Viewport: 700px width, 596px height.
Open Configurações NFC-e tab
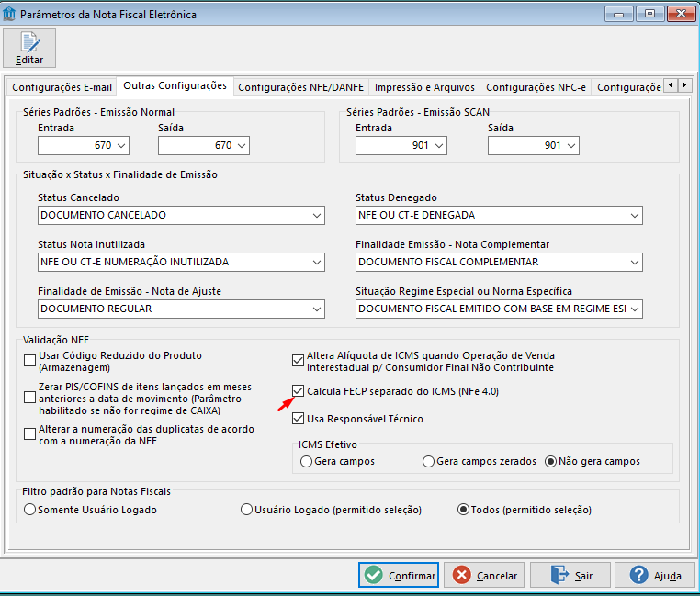click(536, 87)
